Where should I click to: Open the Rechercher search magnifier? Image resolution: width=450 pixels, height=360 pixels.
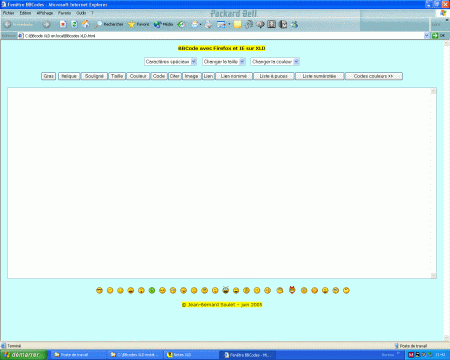(109, 24)
